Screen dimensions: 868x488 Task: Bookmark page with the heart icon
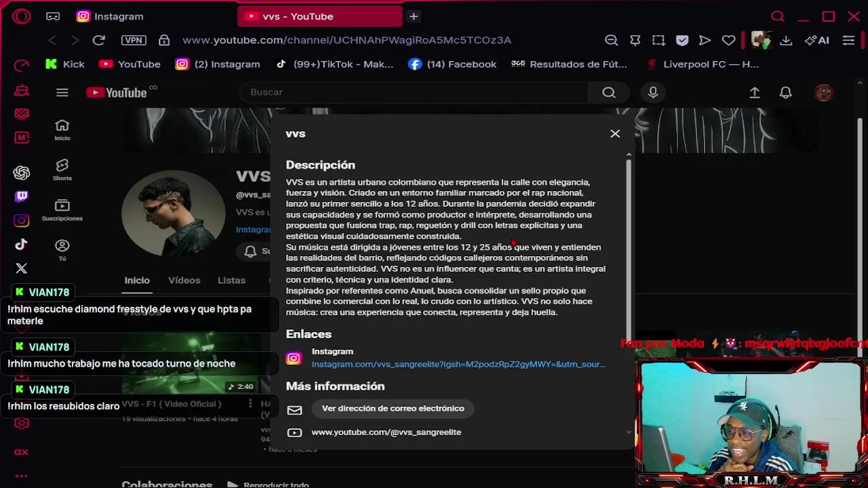click(728, 40)
